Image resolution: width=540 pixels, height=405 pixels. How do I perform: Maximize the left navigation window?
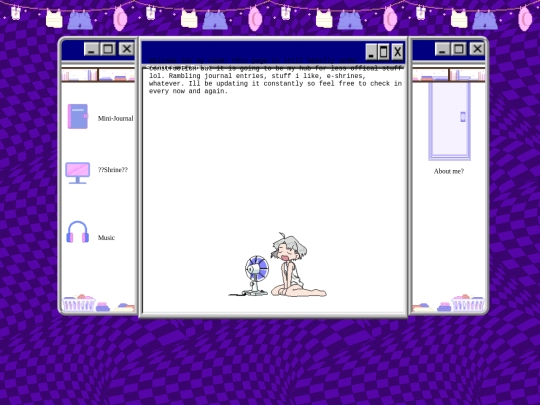(108, 49)
